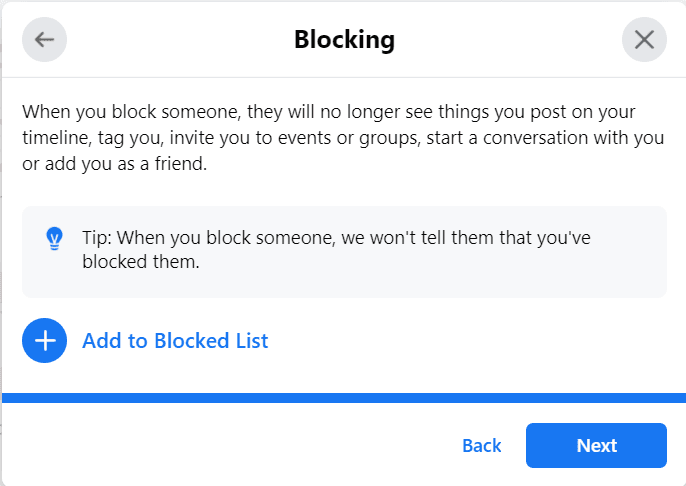The width and height of the screenshot is (686, 486).
Task: Click the phrase "invite you to events or groups"
Action: point(295,138)
